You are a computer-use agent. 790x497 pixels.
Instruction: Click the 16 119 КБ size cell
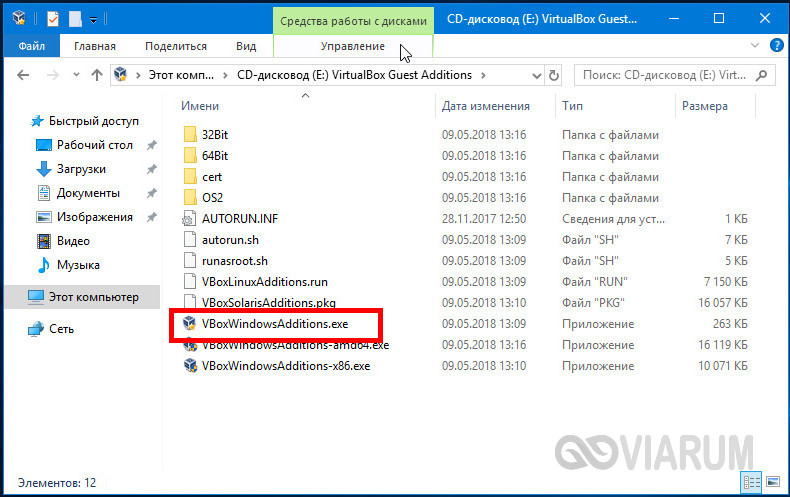click(722, 345)
